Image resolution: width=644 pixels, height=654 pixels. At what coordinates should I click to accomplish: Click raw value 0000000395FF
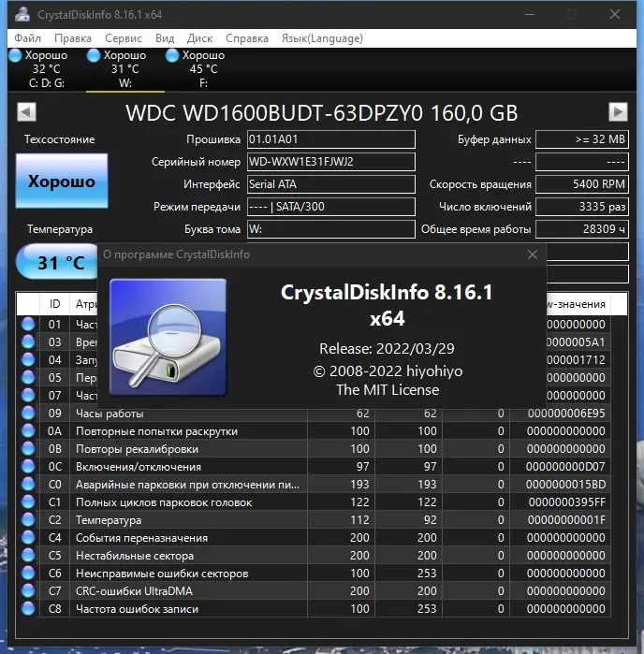coord(567,502)
